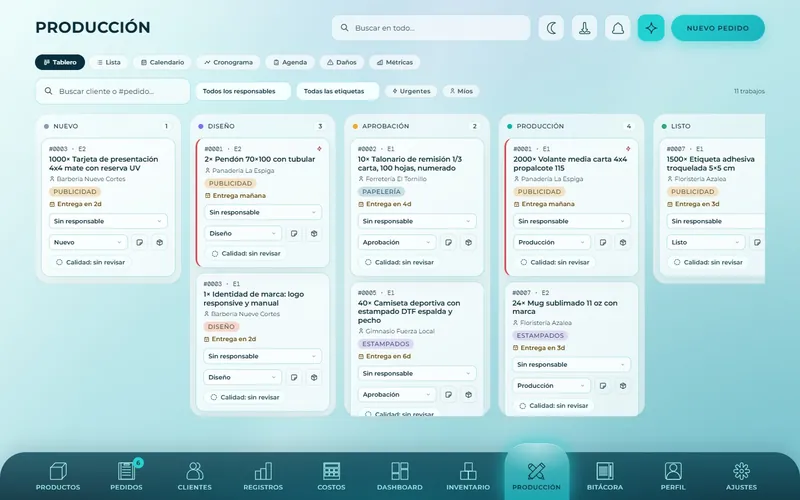The image size is (800, 500).
Task: Open the Todos los responsables filter dropdown
Action: (x=243, y=91)
